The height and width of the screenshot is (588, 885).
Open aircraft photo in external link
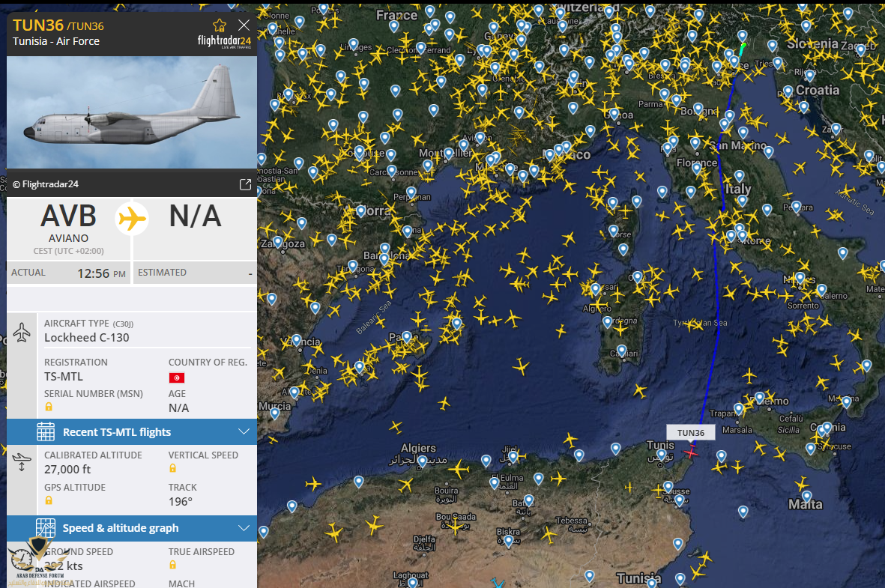[245, 184]
